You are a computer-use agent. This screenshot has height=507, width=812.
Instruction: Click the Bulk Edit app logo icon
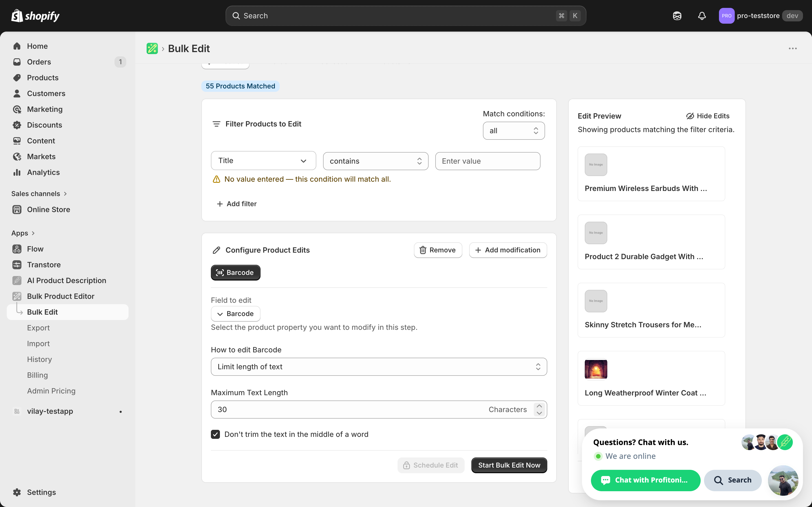tap(152, 49)
